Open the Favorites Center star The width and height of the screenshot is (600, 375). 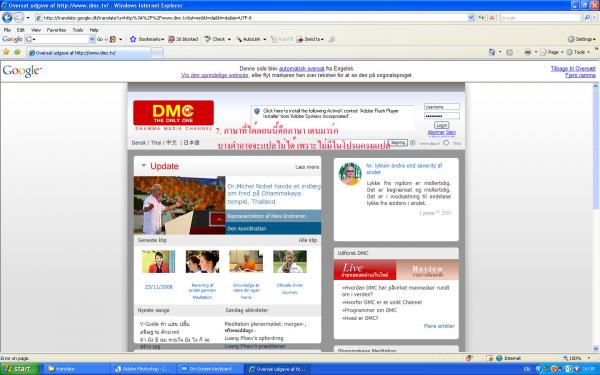6,52
